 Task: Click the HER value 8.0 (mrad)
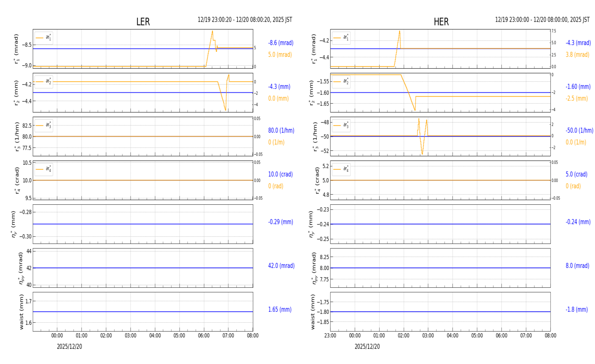(577, 266)
